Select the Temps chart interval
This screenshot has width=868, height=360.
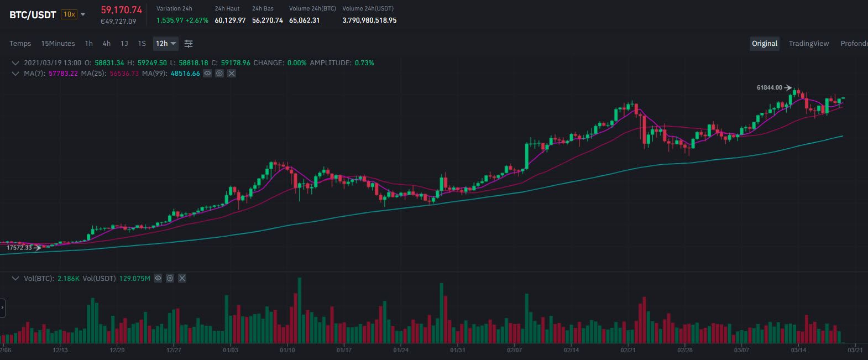(20, 44)
